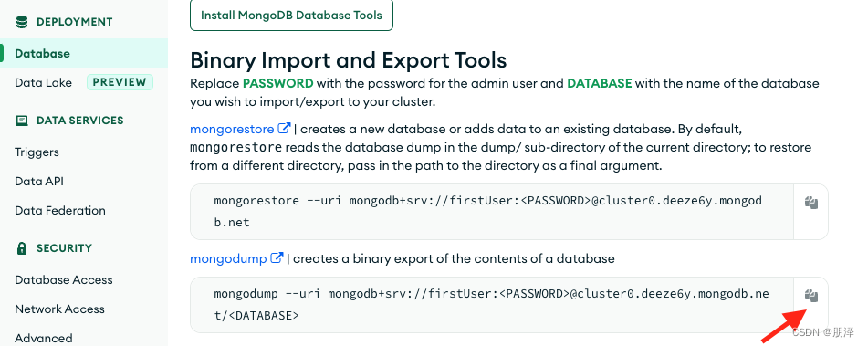Click the SECURITY section heading

coord(64,248)
